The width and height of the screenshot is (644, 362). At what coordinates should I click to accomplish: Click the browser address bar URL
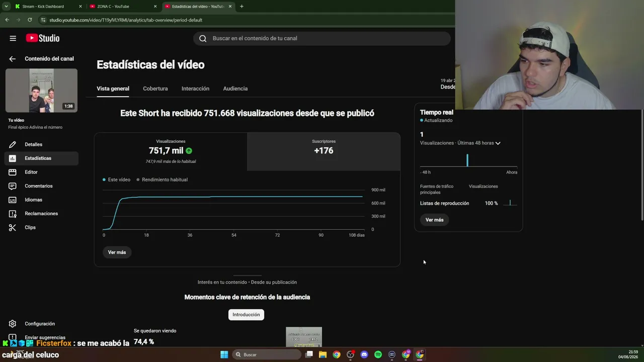click(x=126, y=20)
